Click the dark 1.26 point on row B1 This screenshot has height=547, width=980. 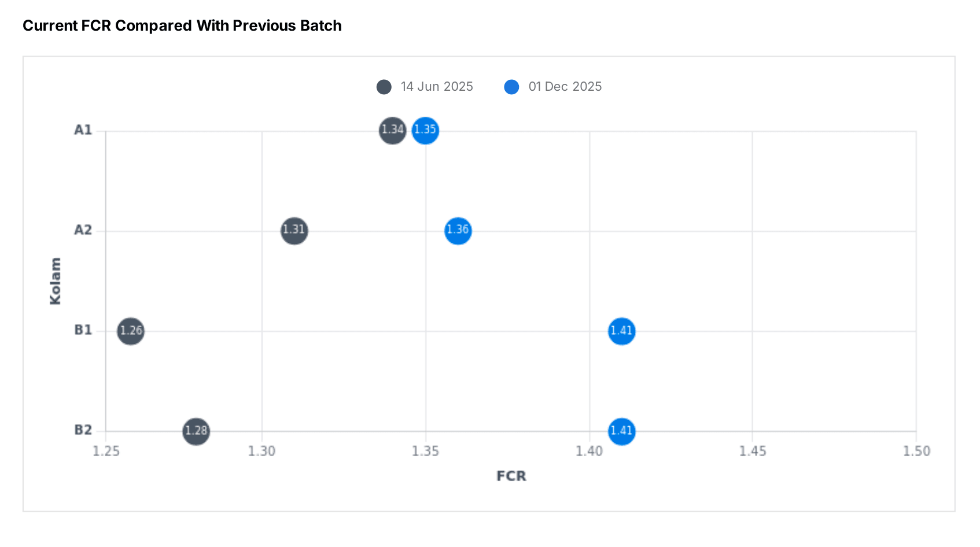click(131, 331)
